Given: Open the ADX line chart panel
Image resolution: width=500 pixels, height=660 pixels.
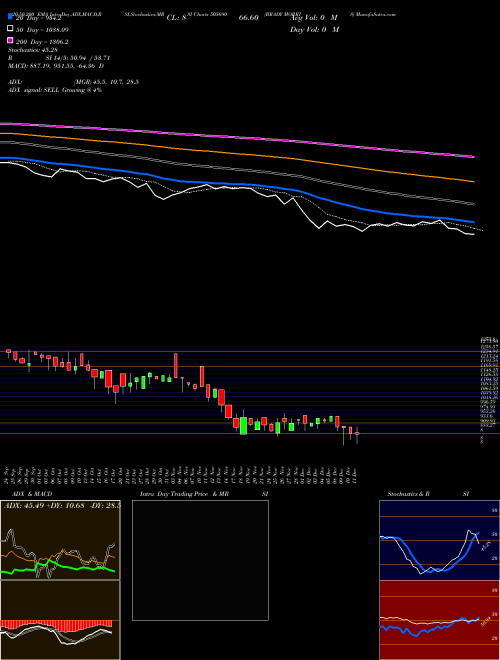Looking at the screenshot, I should coord(60,540).
